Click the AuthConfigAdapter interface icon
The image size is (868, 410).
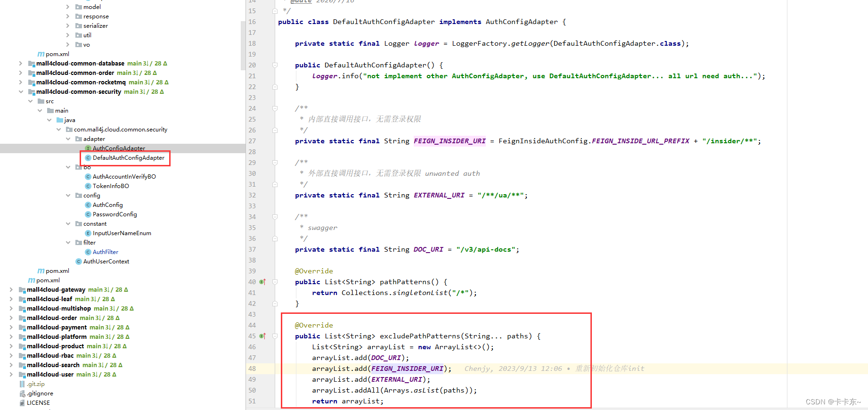point(88,148)
